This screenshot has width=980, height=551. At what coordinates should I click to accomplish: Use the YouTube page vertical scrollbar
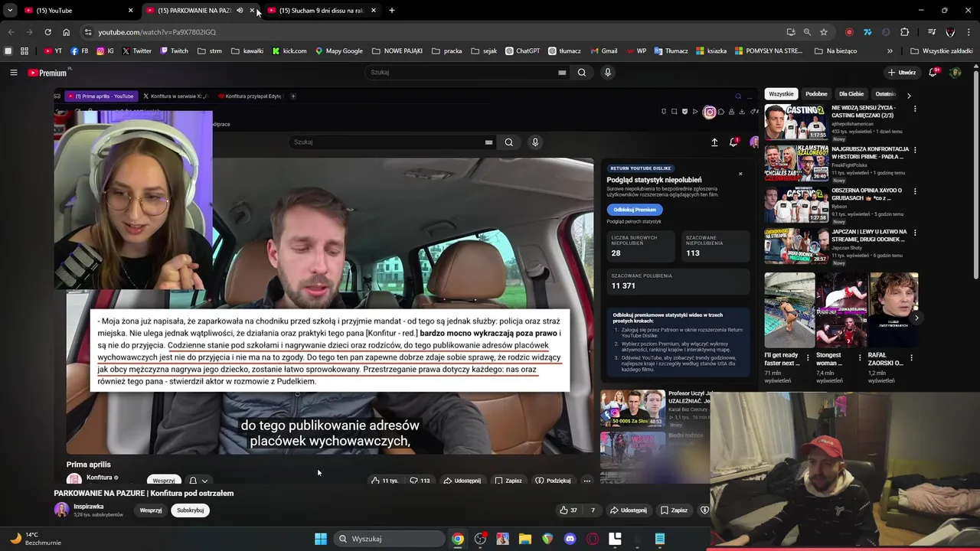point(975,174)
